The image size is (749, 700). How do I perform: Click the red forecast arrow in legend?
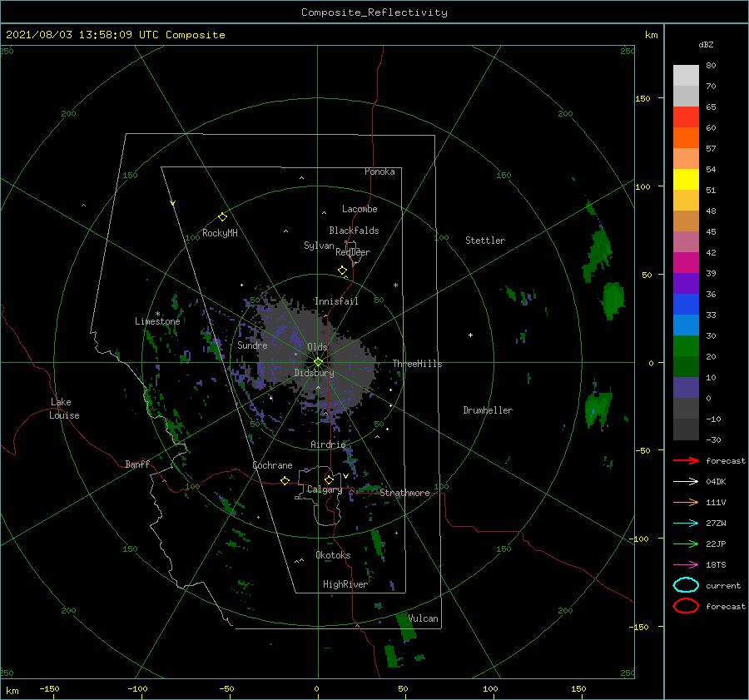click(x=686, y=460)
